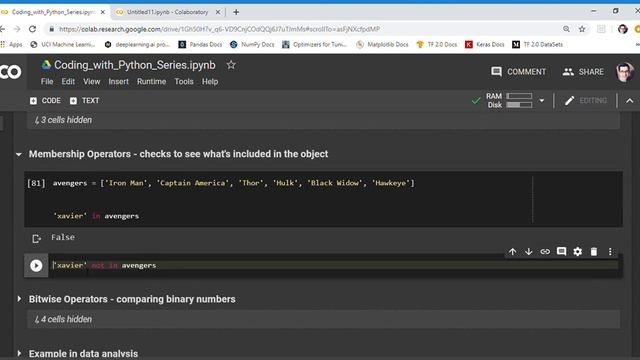
Task: Open the View menu
Action: 91,82
